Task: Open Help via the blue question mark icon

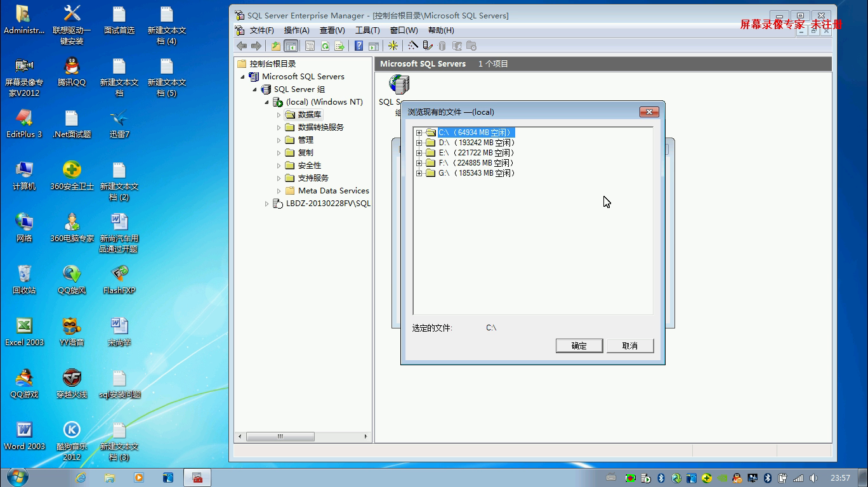Action: [358, 46]
